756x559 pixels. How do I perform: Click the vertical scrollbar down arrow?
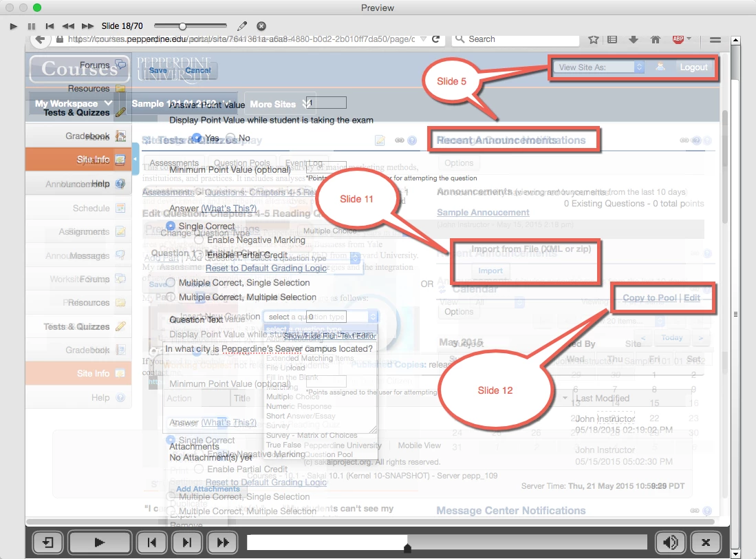pyautogui.click(x=736, y=554)
